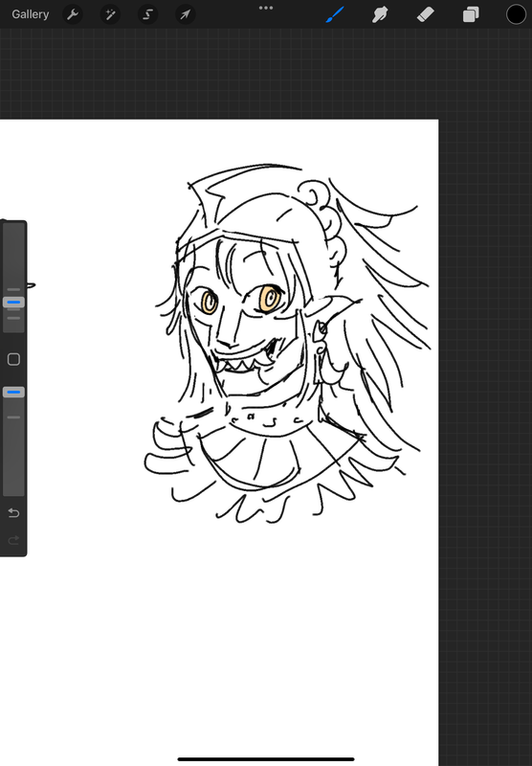Image resolution: width=532 pixels, height=766 pixels.
Task: Open the Adjustments magic wand menu
Action: coord(110,14)
